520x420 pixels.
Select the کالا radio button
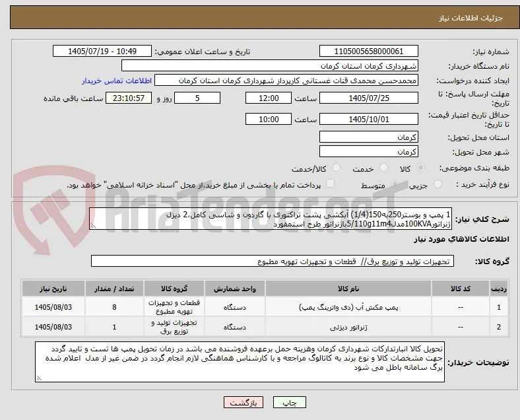click(x=420, y=168)
